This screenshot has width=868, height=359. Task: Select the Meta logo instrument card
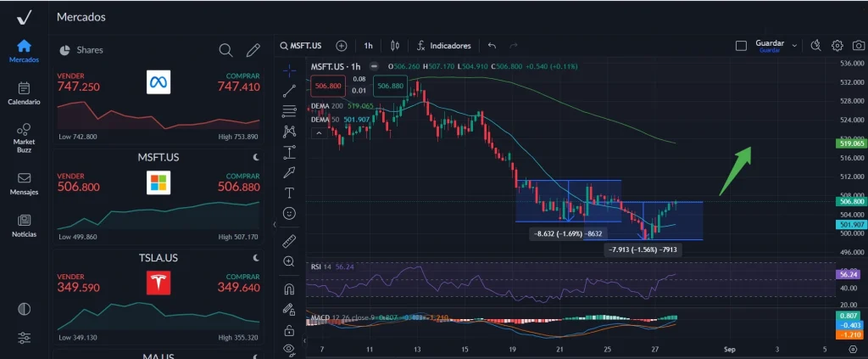coord(159,82)
